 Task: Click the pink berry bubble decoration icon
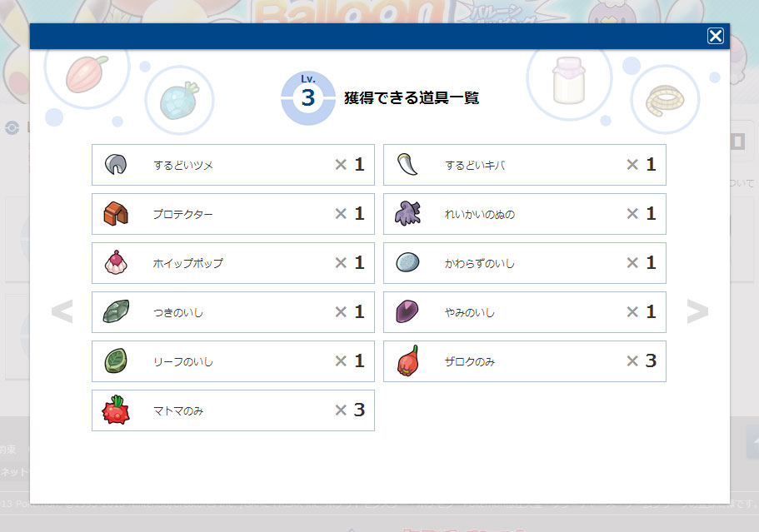point(87,73)
